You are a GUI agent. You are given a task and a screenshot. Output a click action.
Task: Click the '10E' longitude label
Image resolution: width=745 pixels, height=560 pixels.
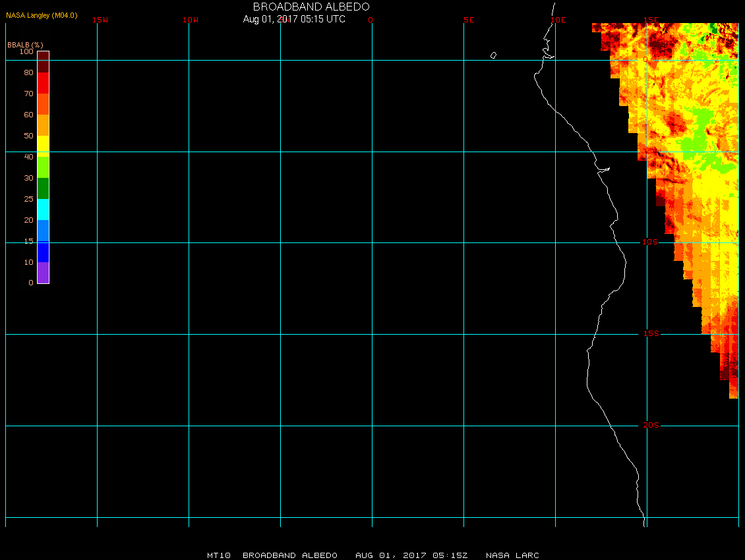[559, 20]
